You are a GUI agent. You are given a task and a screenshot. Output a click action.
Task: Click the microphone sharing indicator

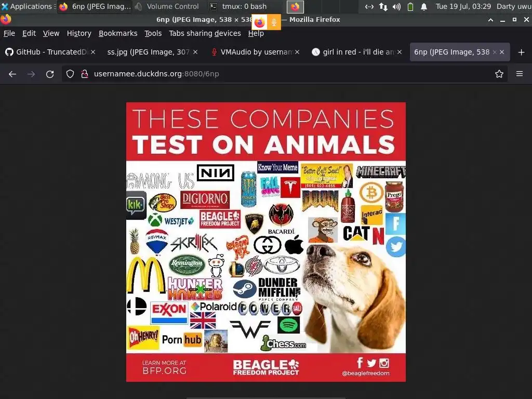(x=274, y=22)
